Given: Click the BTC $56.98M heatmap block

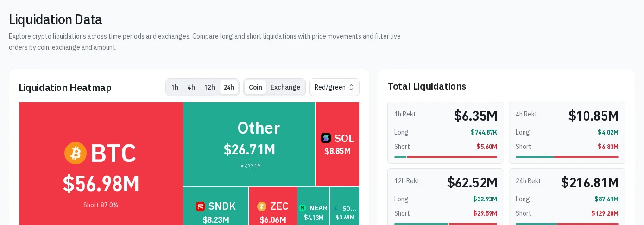Looking at the screenshot, I should point(101,163).
